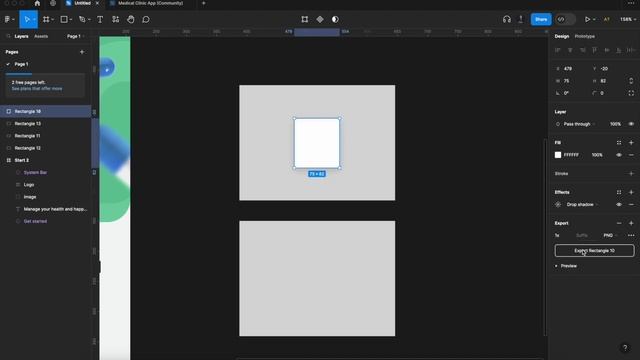Open the Resources tool
640x360 pixels.
tap(116, 19)
